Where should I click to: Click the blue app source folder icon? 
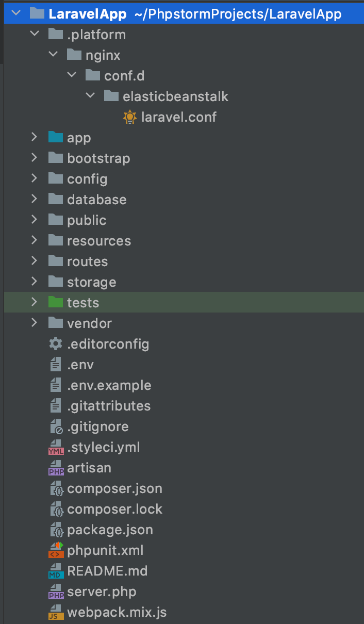click(x=55, y=137)
